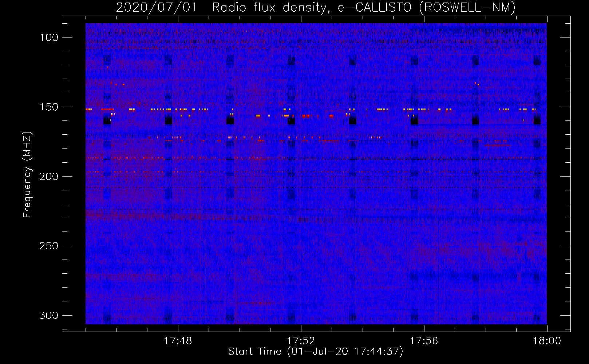The height and width of the screenshot is (364, 589).
Task: Click the 'Frequency (MHZ)' axis label
Action: point(27,175)
